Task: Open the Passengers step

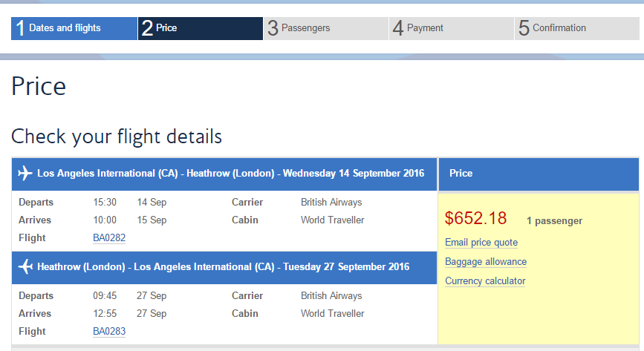Action: point(325,28)
